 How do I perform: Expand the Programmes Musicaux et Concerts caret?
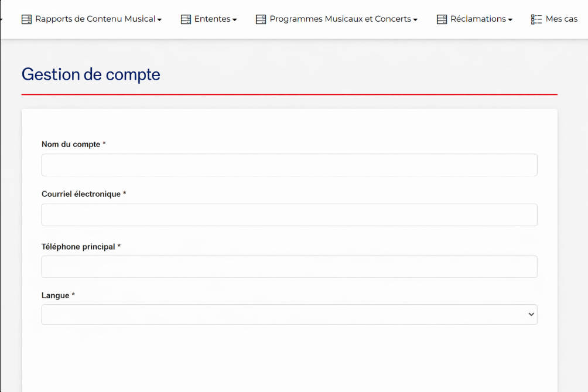tap(415, 20)
